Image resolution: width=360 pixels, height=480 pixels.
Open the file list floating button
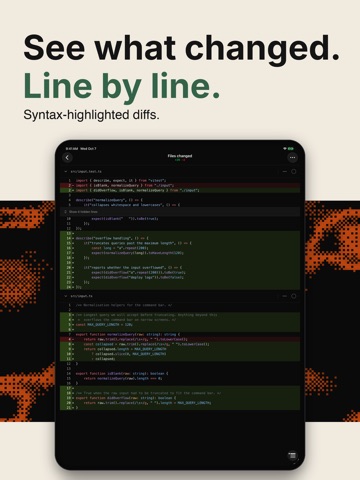[292, 455]
